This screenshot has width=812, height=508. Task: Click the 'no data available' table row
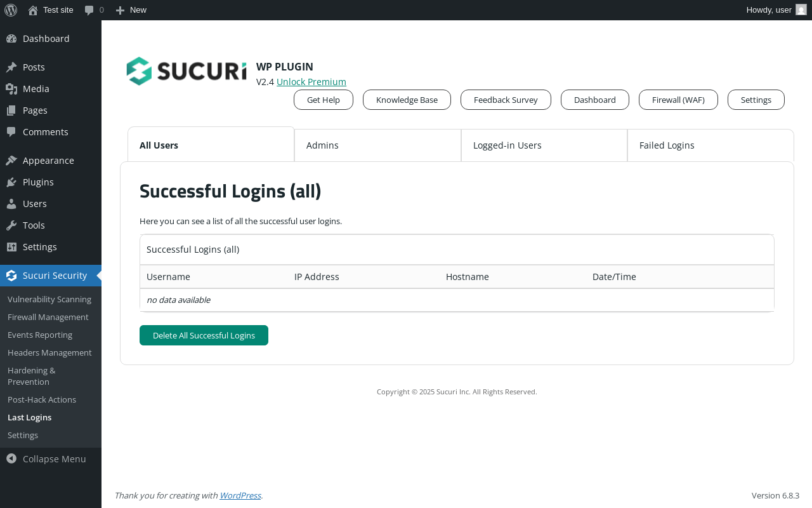coord(457,300)
